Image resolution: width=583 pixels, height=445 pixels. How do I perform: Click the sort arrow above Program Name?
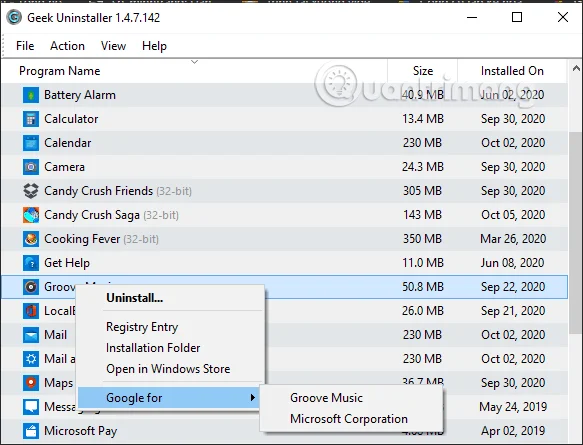point(194,62)
